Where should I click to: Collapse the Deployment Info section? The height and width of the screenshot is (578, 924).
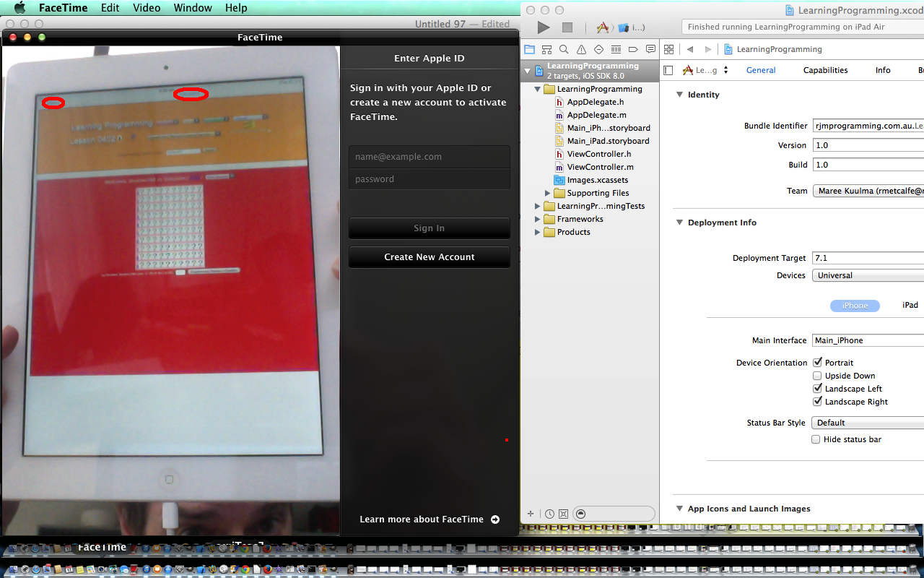(679, 223)
